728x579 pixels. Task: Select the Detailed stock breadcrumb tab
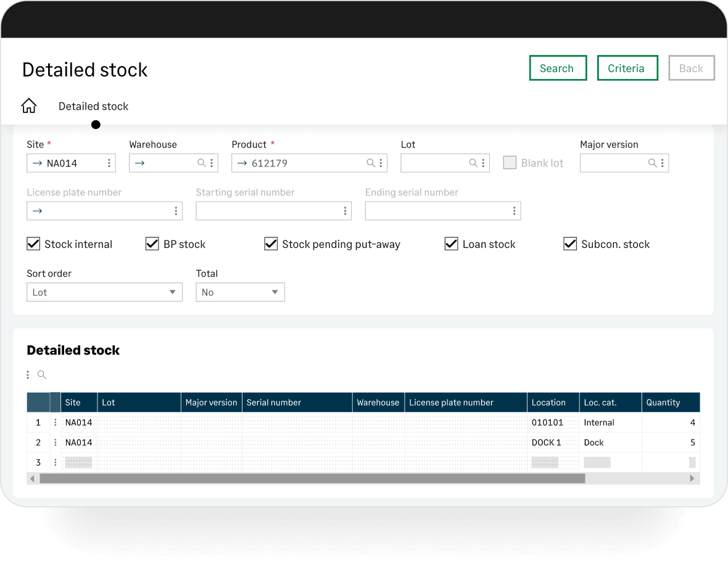pyautogui.click(x=93, y=106)
